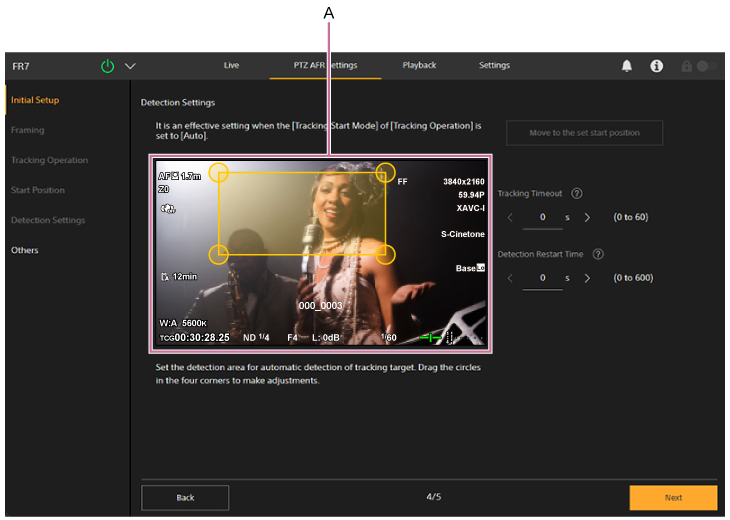Click top-left detection area corner handle

coord(219,173)
